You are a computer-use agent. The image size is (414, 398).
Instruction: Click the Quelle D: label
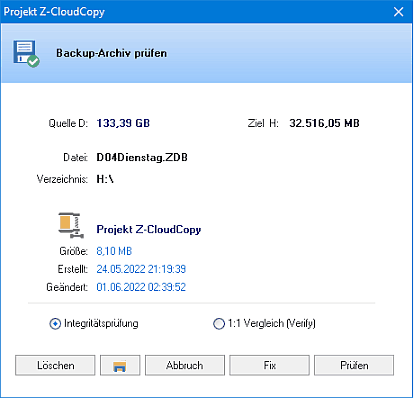(x=68, y=123)
